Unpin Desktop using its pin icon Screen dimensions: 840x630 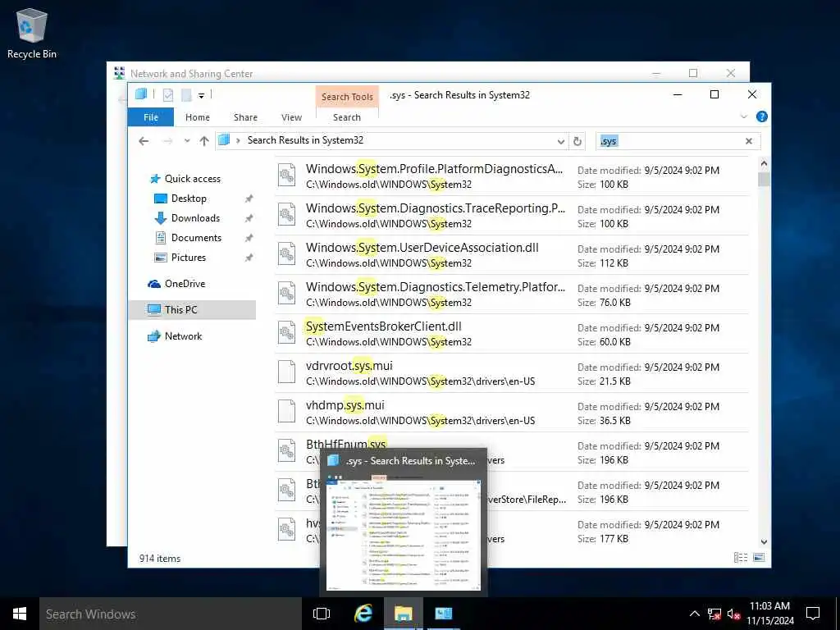249,199
